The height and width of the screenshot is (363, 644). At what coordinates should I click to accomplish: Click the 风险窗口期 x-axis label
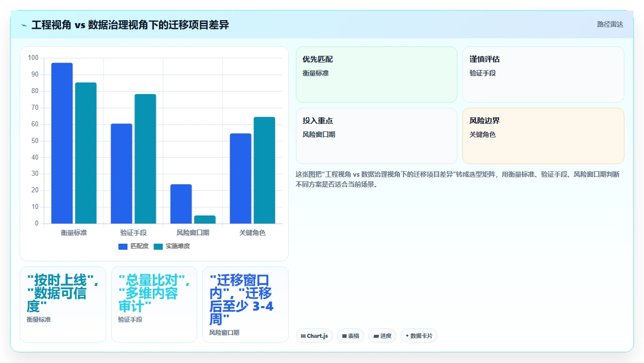pos(193,233)
